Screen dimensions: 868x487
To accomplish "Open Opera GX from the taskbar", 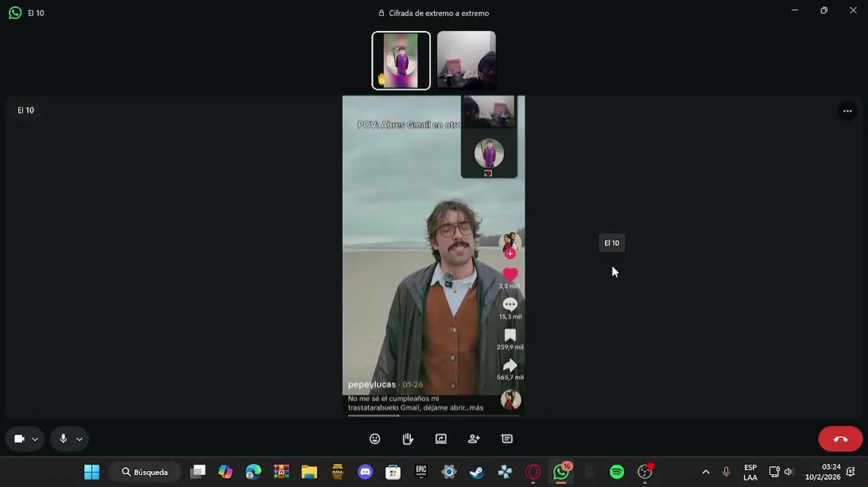I will pyautogui.click(x=533, y=472).
